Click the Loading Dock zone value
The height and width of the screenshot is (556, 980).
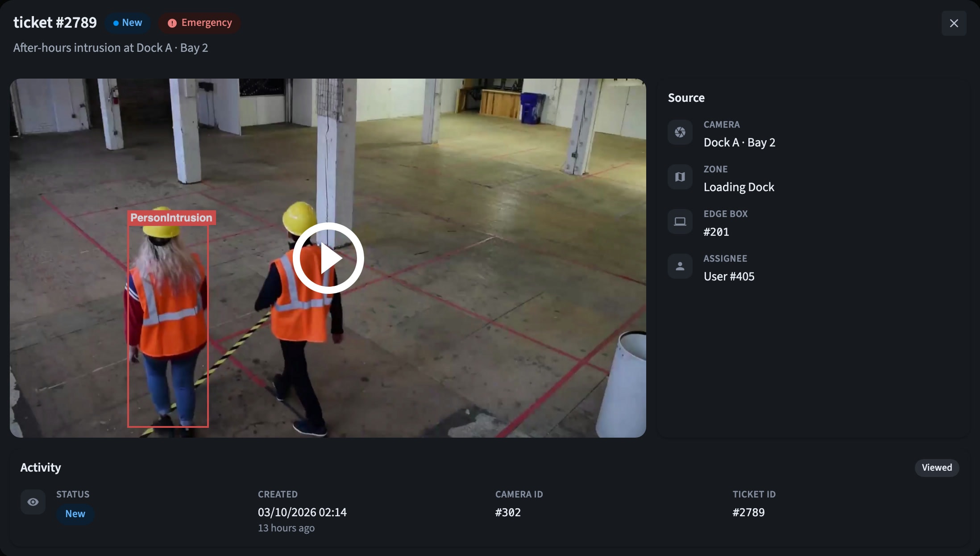[739, 187]
